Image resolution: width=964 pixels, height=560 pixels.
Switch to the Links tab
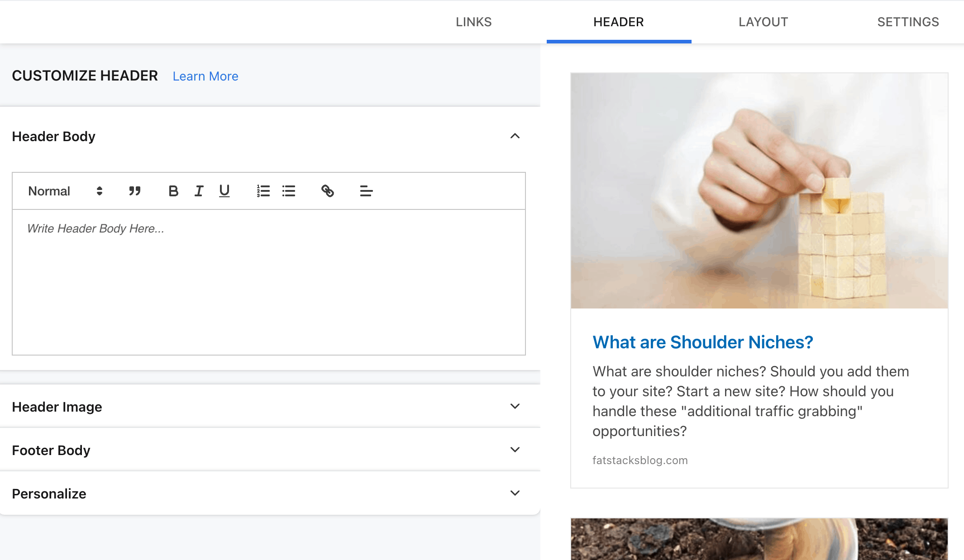point(473,22)
